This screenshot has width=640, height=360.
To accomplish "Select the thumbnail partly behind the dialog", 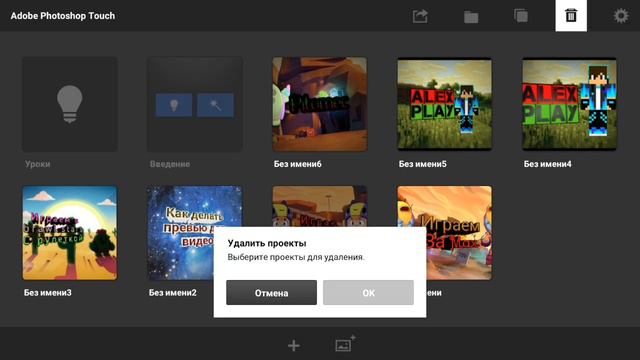I will click(x=320, y=206).
